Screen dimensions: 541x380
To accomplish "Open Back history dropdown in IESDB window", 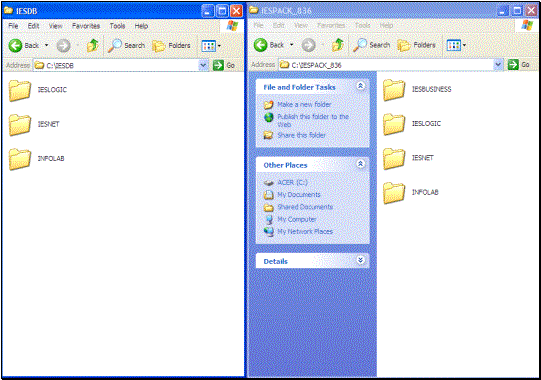I will click(46, 45).
